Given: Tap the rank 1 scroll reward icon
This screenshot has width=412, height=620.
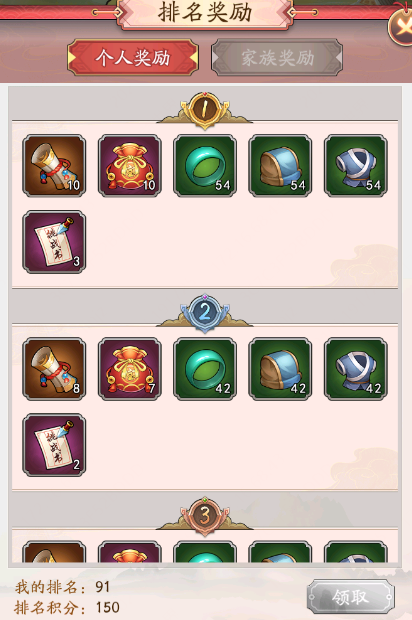Looking at the screenshot, I should point(54,166).
